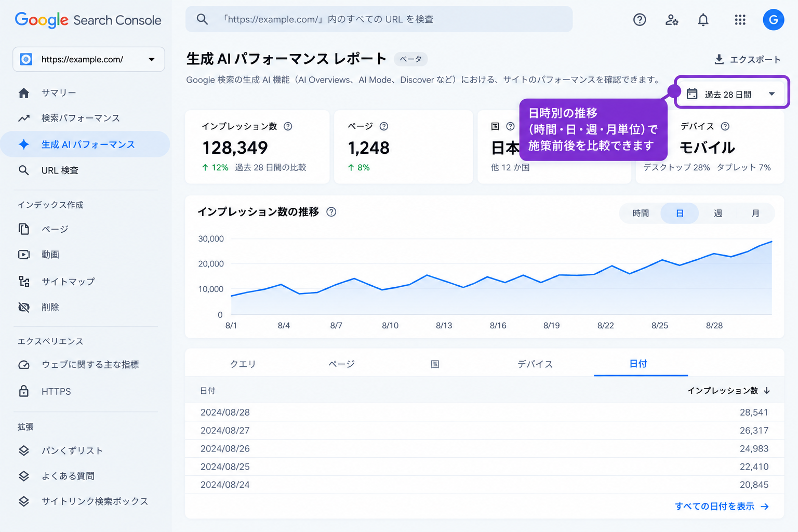Click the gauge icon beside ウェブに関する主な指標
This screenshot has width=798, height=532.
24,365
